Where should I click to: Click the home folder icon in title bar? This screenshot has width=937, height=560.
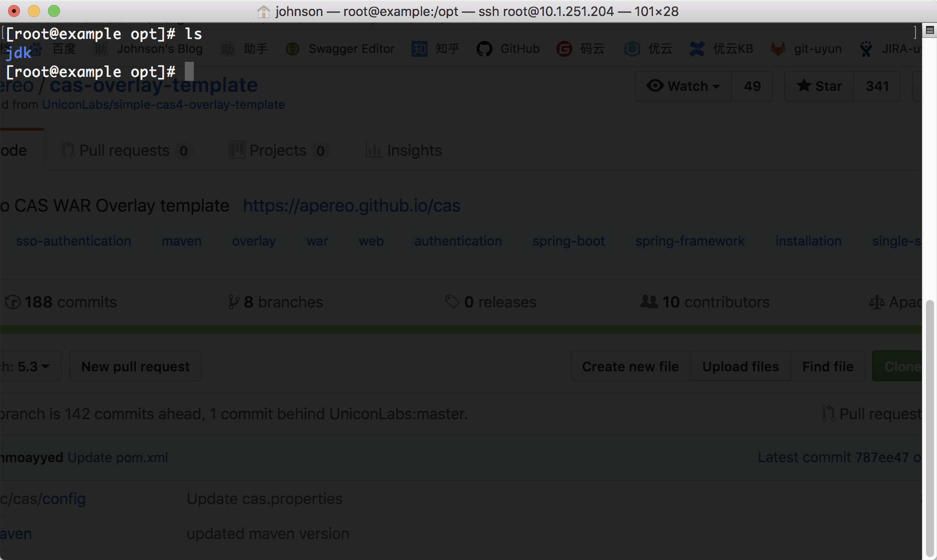263,11
